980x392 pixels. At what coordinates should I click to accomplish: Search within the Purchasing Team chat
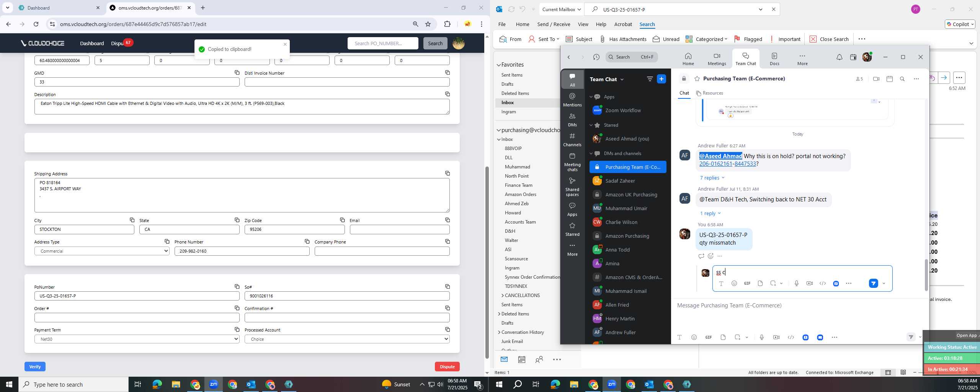[x=902, y=79]
